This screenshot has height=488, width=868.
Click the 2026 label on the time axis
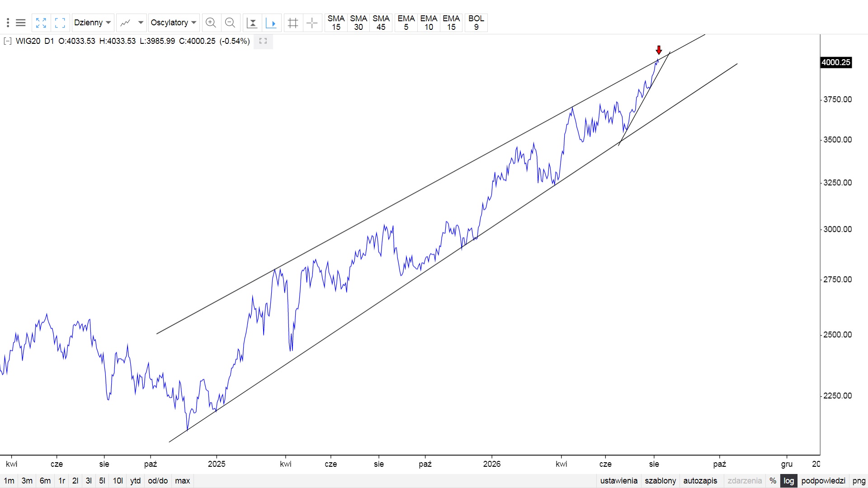click(492, 464)
